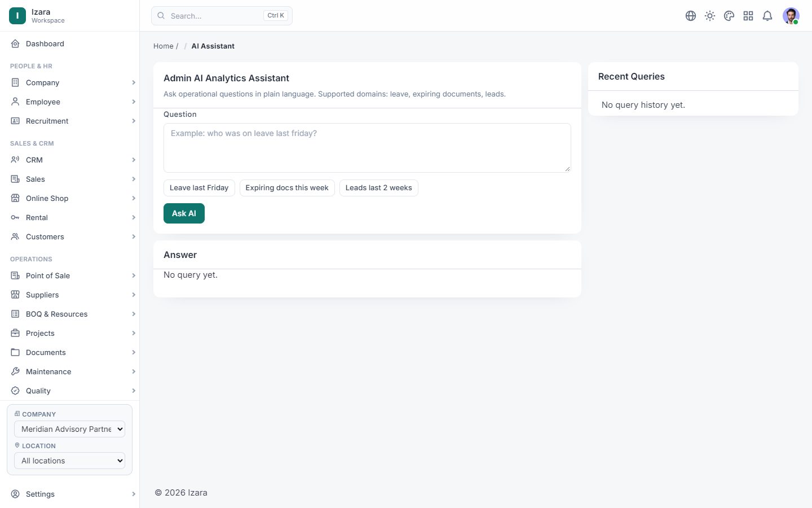The height and width of the screenshot is (508, 812).
Task: Click the Suppliers store icon
Action: pos(15,295)
